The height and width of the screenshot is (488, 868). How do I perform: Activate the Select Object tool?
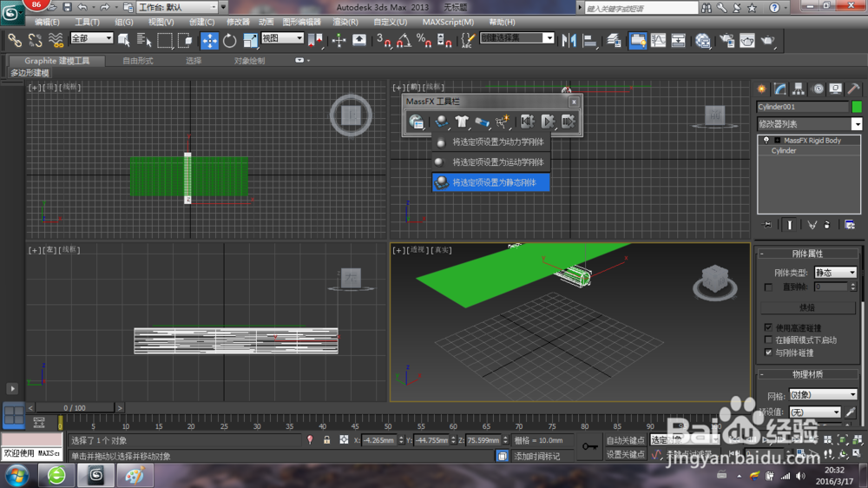tap(124, 41)
